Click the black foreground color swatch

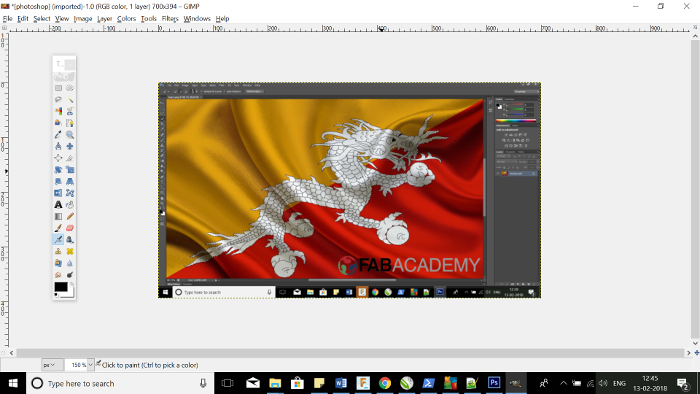[61, 287]
